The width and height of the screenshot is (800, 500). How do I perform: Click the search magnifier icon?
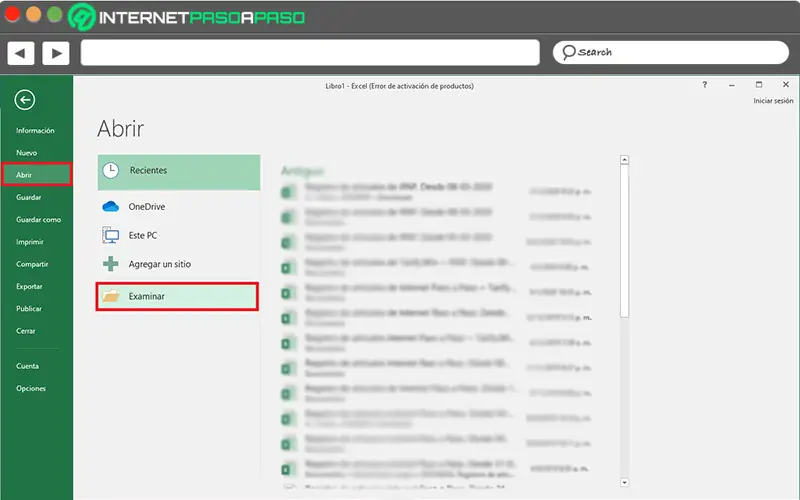tap(568, 52)
